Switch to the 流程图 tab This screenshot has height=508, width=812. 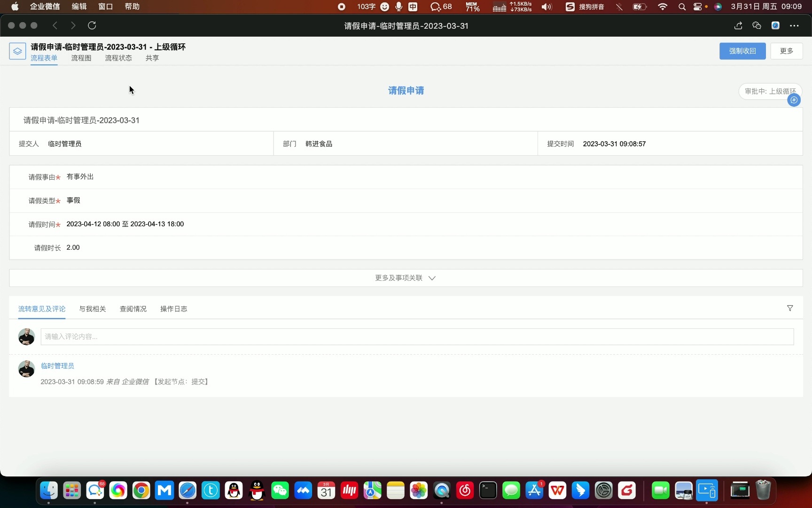tap(81, 58)
